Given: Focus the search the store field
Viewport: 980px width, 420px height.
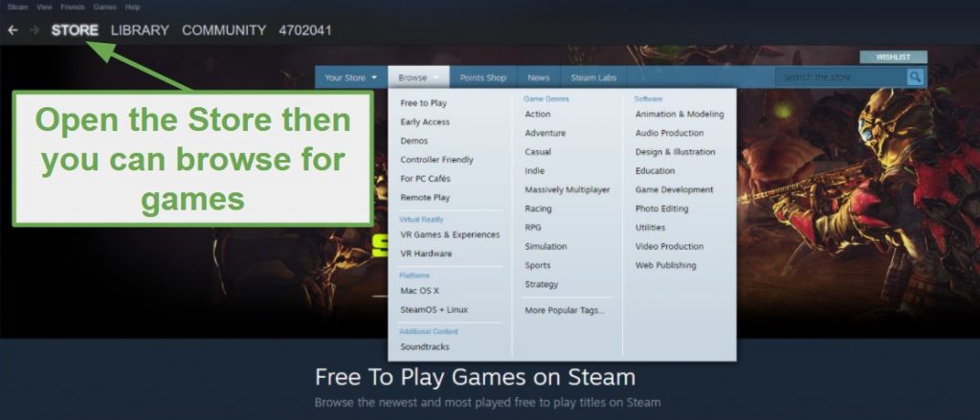Looking at the screenshot, I should click(x=841, y=77).
